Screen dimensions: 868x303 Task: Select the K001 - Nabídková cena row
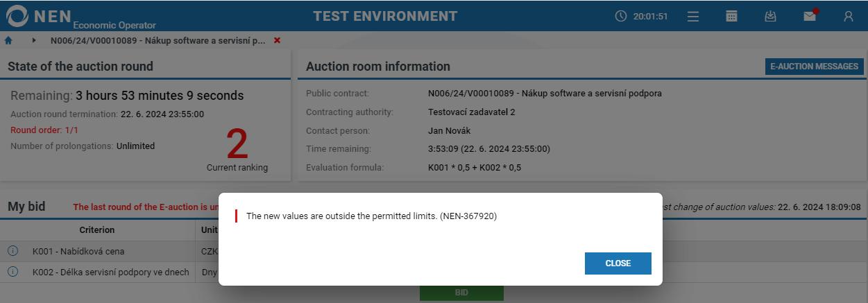tap(78, 251)
